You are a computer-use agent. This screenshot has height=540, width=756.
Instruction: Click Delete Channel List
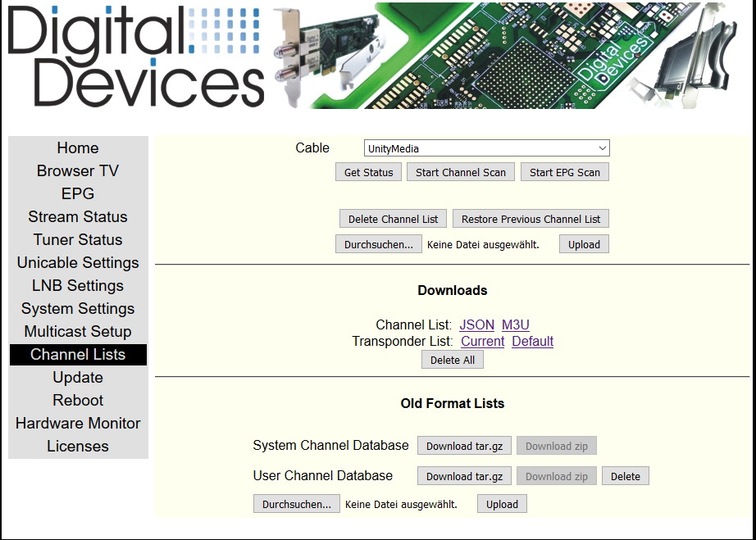(x=393, y=219)
